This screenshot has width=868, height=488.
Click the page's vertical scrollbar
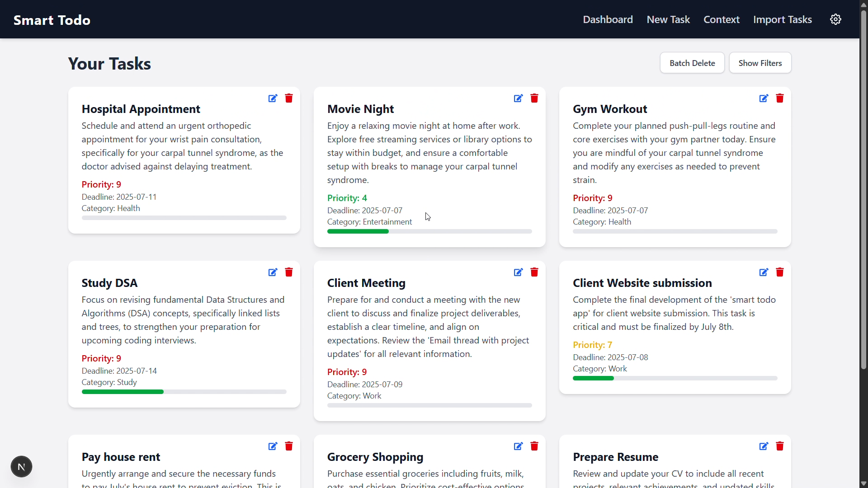(863, 190)
